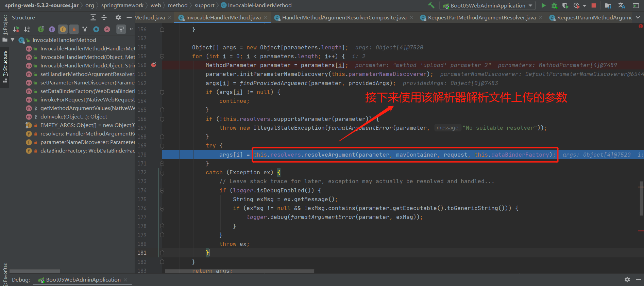Hide the Structure tool window
Screen dimensions: 644x286
click(129, 17)
